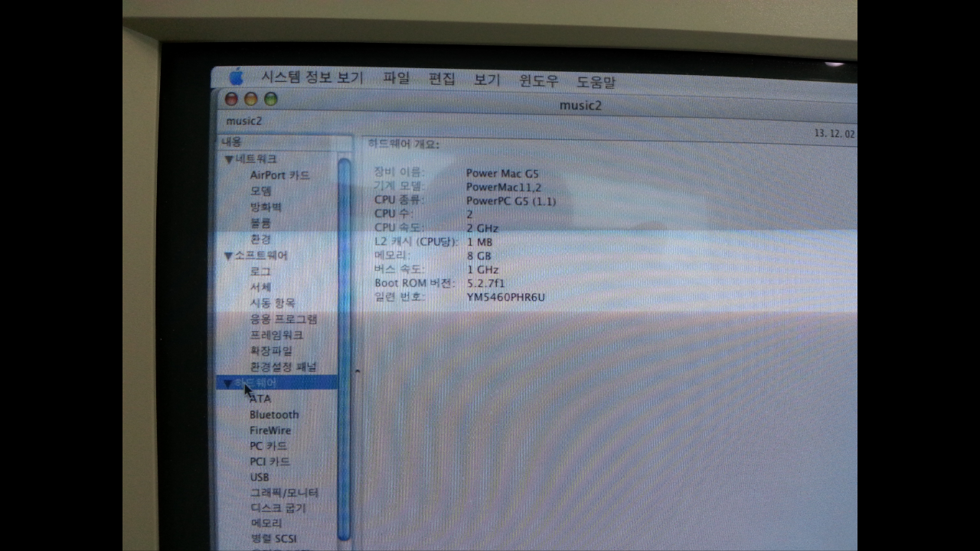Select the USB entry
980x551 pixels.
click(260, 478)
